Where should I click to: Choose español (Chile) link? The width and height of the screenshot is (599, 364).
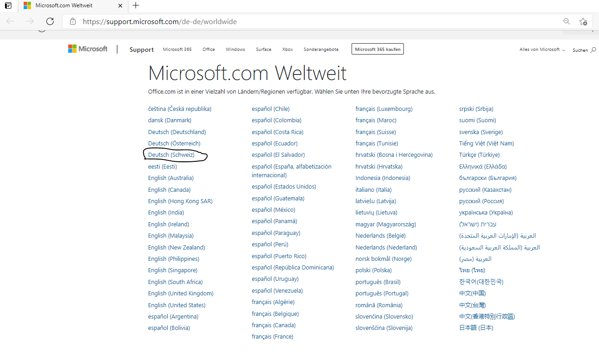point(271,109)
